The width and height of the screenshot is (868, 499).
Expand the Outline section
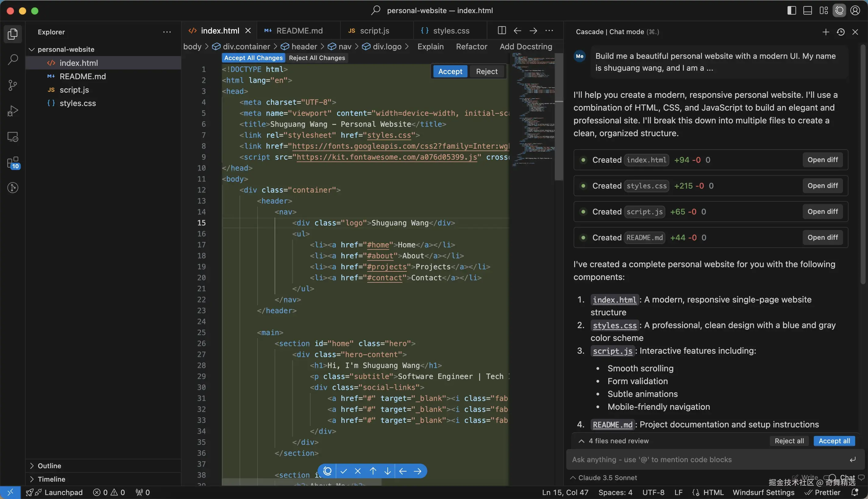point(49,466)
